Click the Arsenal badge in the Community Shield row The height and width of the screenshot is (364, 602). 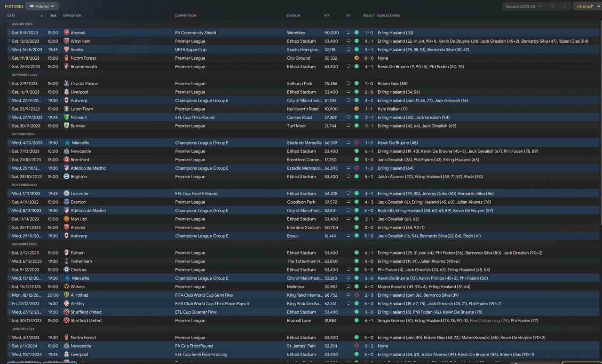coord(66,33)
